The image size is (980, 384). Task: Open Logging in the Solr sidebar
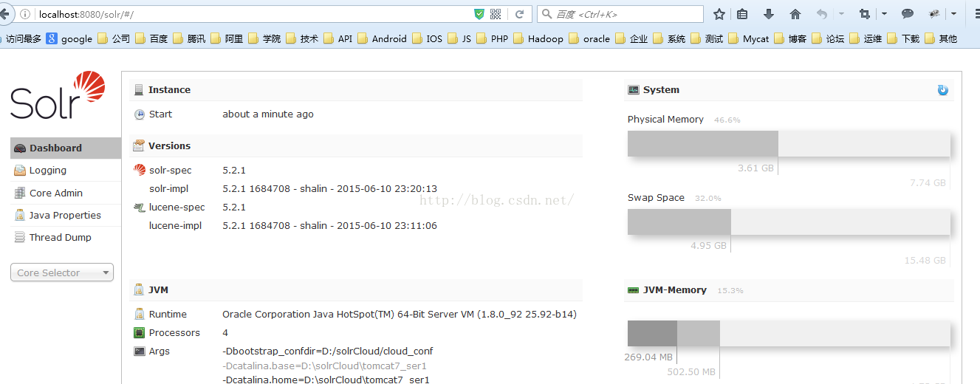coord(66,171)
